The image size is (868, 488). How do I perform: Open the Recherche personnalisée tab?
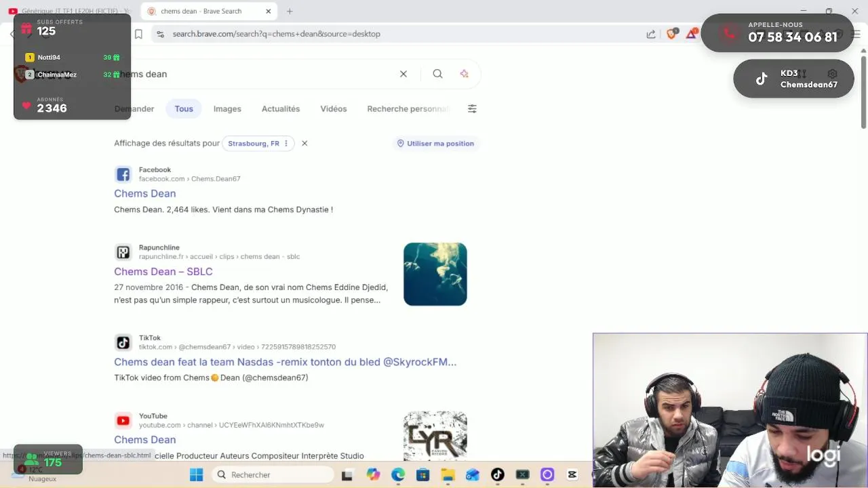tap(408, 108)
